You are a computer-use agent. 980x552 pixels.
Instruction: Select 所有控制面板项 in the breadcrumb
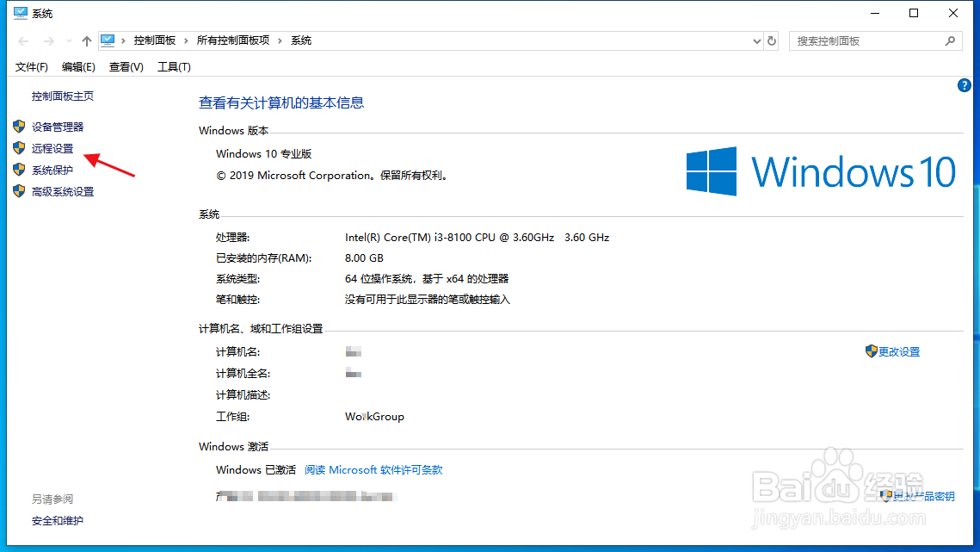(x=232, y=40)
